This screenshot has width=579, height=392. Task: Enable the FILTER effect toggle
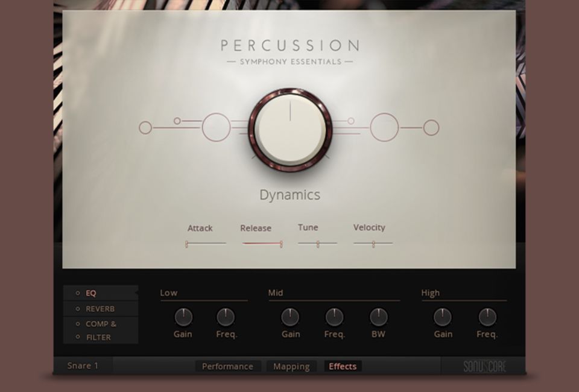click(x=78, y=337)
